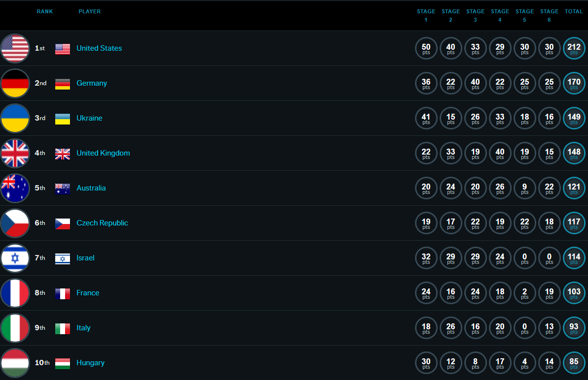Select Ukraine 149 pts total badge

pos(574,118)
